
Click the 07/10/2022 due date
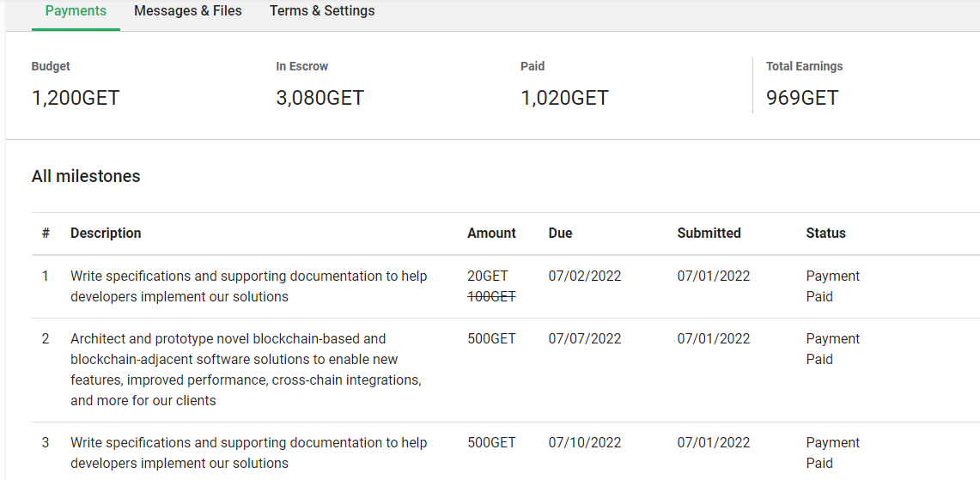point(585,442)
